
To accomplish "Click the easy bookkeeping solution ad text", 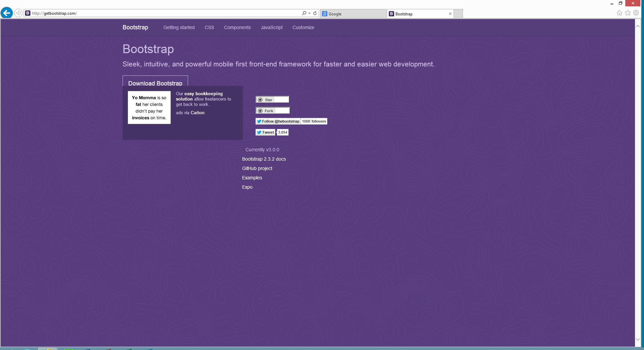I will pyautogui.click(x=204, y=99).
